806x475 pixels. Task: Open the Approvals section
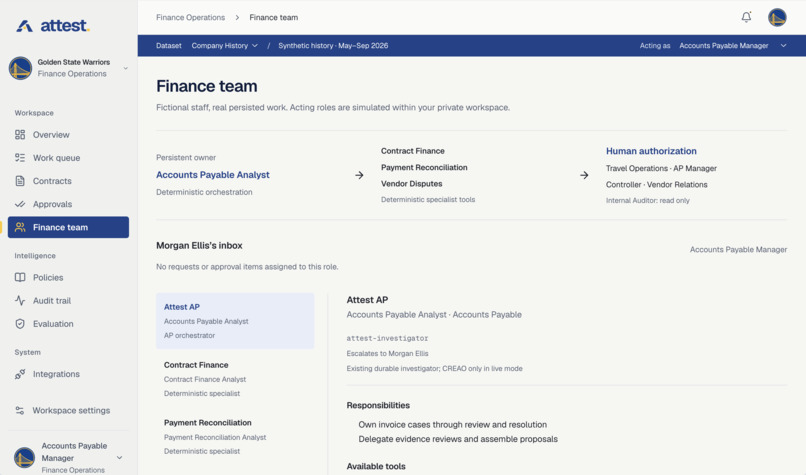[x=68, y=204]
